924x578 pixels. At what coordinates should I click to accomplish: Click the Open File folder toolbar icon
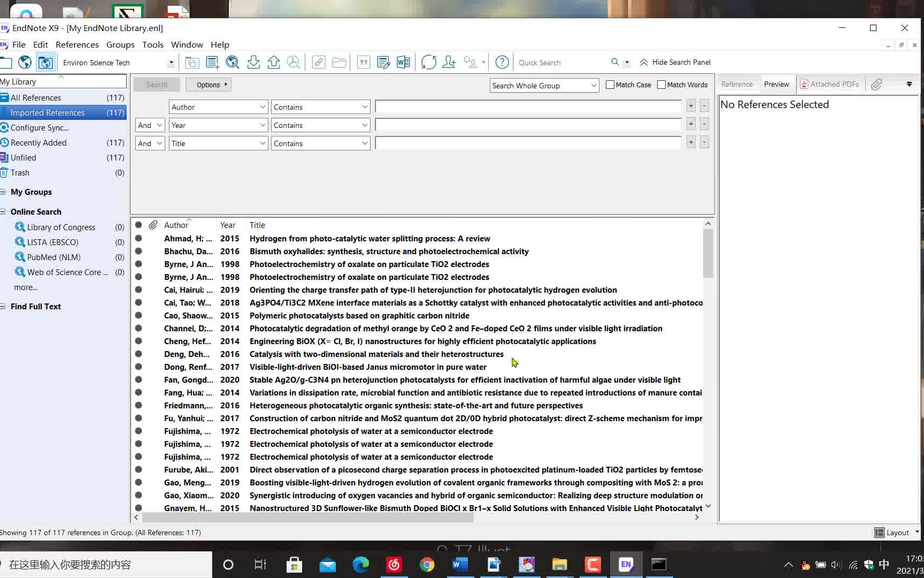pos(339,63)
